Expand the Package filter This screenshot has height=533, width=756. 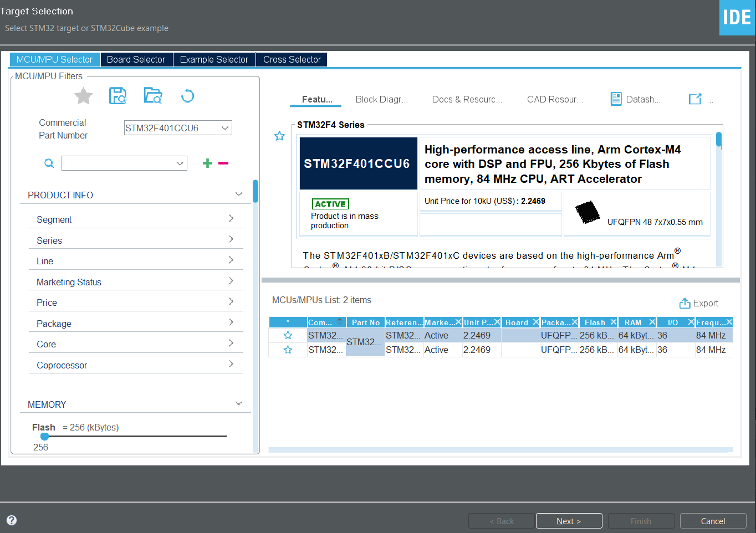231,322
